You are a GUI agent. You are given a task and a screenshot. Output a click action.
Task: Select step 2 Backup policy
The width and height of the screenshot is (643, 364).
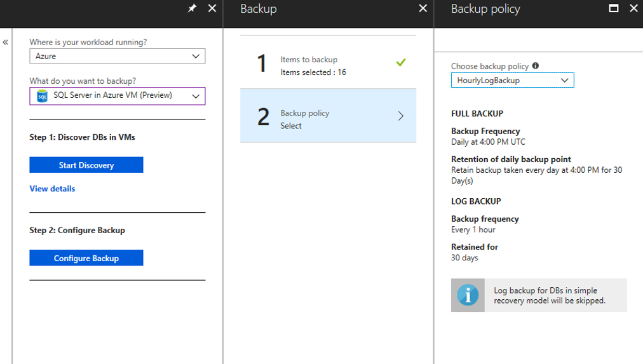click(x=328, y=116)
